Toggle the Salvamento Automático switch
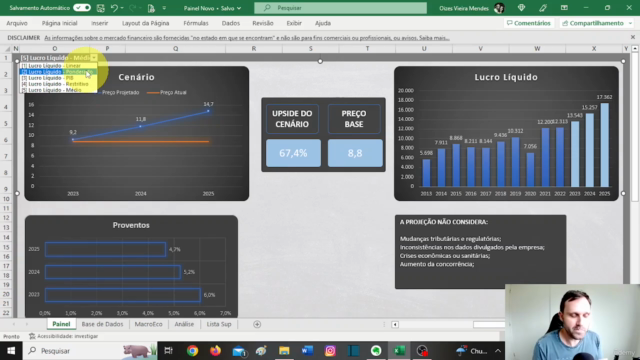This screenshot has width=640, height=360. coord(82,8)
